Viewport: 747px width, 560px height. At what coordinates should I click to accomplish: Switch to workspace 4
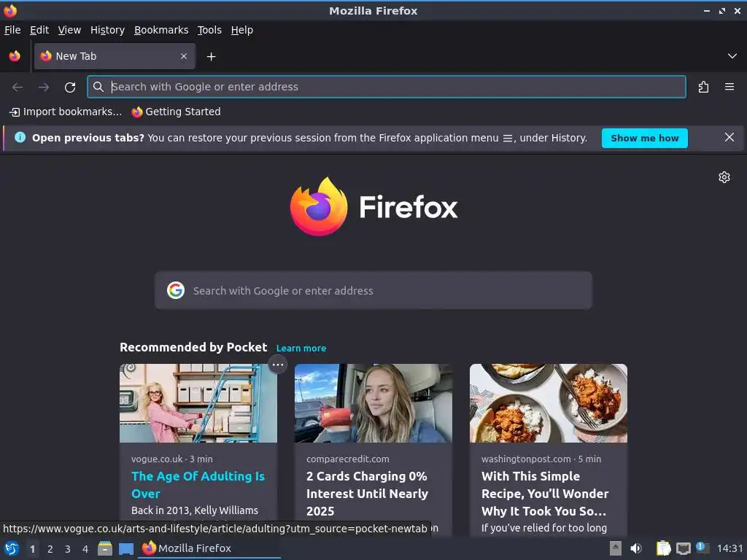click(85, 549)
